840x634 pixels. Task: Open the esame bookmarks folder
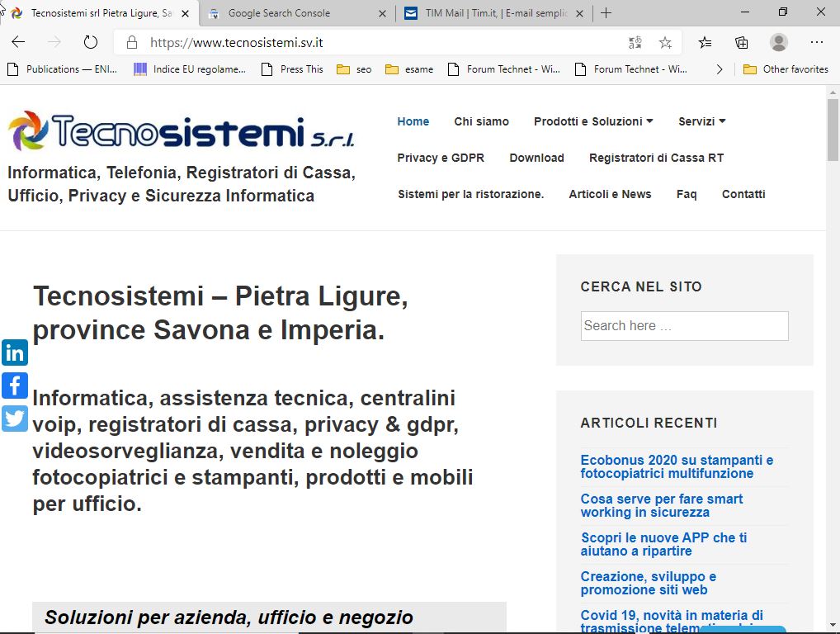point(410,69)
